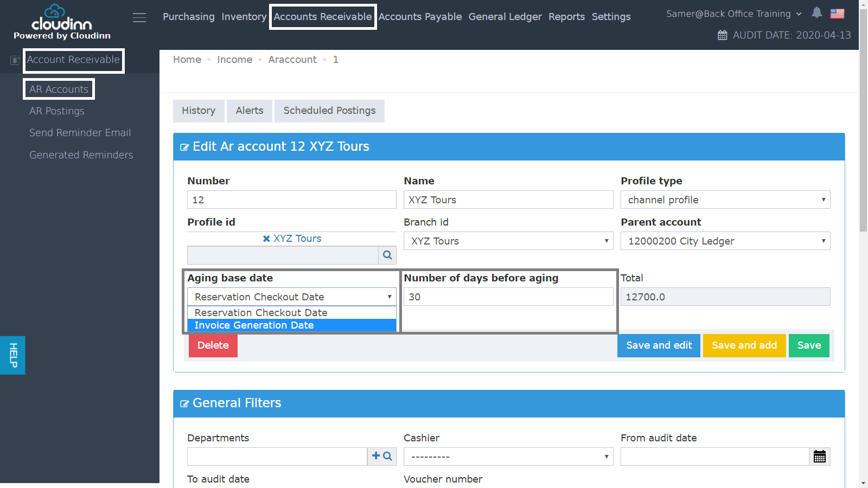Click the Profile id search magnifier icon

387,255
